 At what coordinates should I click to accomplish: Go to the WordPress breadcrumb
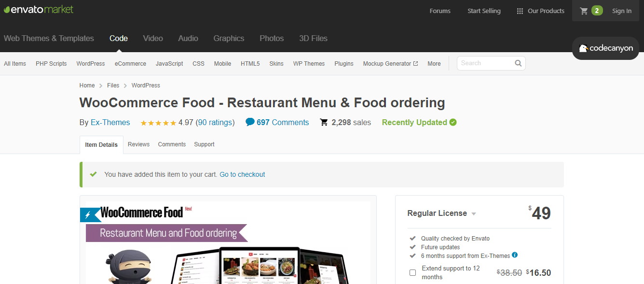click(146, 85)
